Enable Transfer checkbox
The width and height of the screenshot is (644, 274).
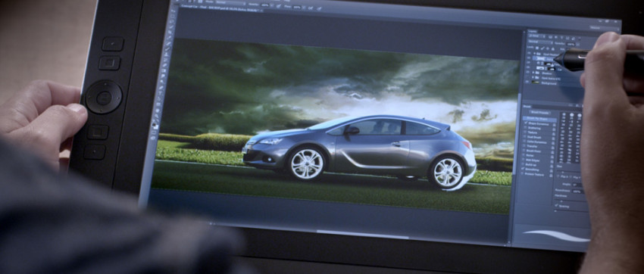524,146
